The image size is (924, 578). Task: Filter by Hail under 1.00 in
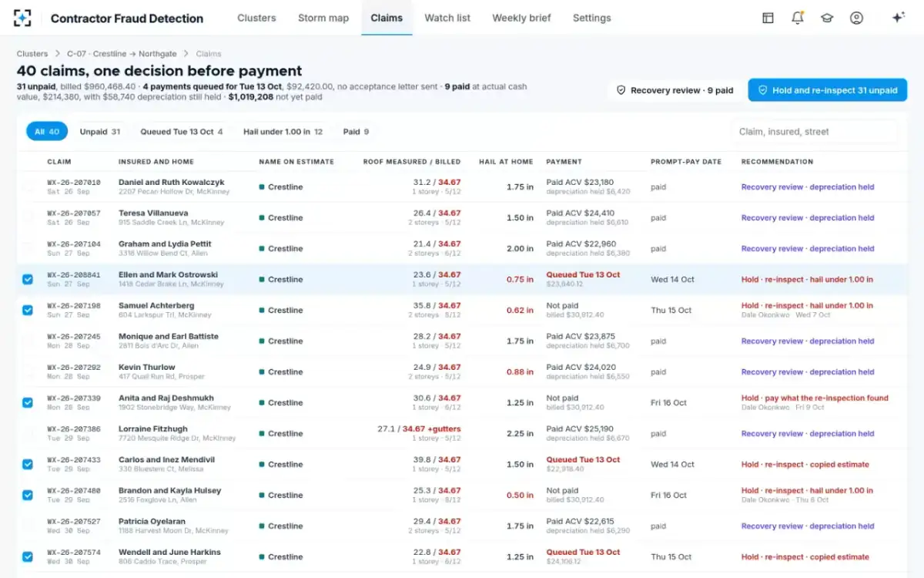[x=283, y=132]
